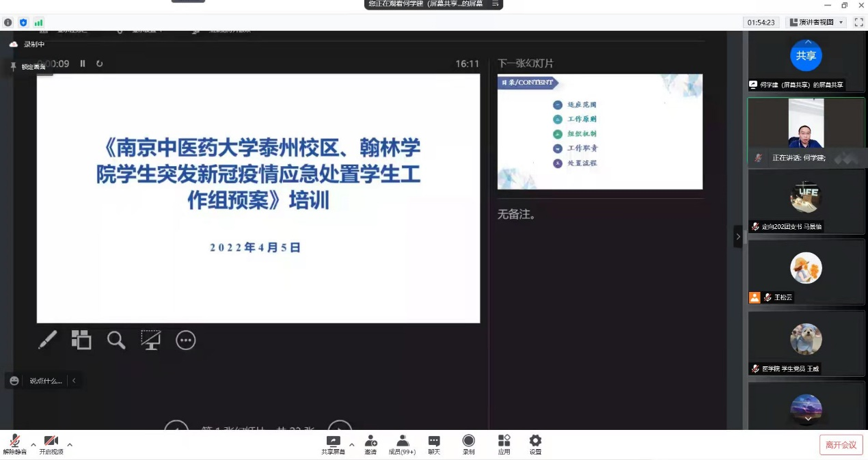Screen dimensions: 868x460
Task: Open the 应用 apps menu
Action: (x=504, y=445)
